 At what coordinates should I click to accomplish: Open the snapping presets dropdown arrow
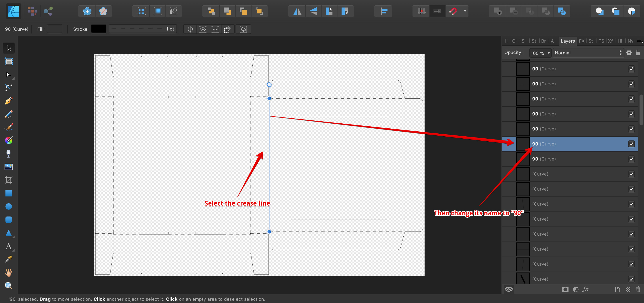click(x=465, y=11)
